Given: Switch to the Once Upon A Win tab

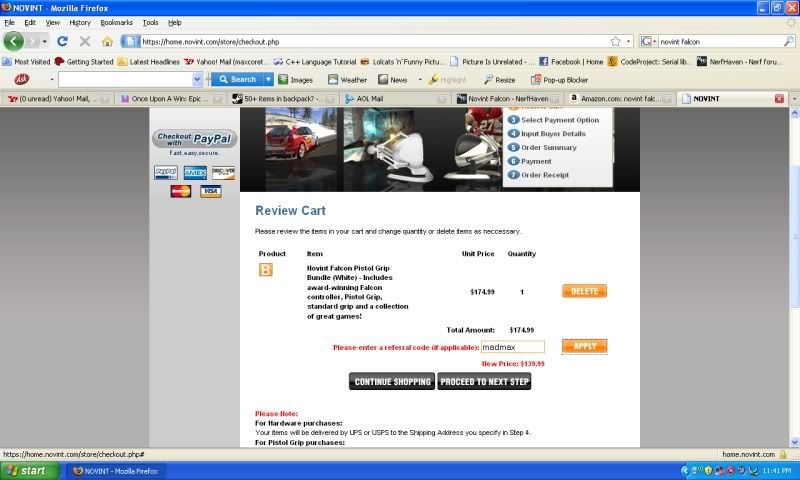Looking at the screenshot, I should click(x=170, y=98).
